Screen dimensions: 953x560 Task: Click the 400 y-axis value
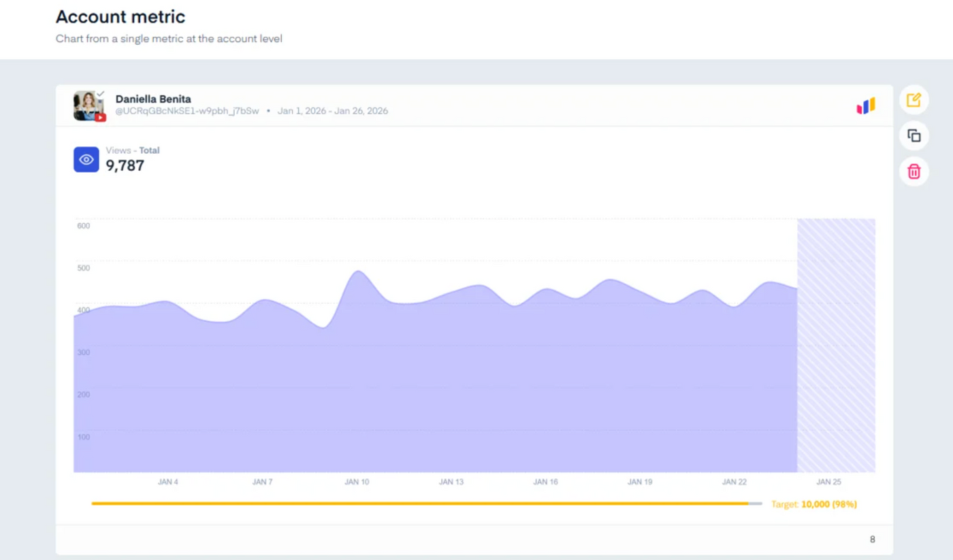pyautogui.click(x=83, y=310)
